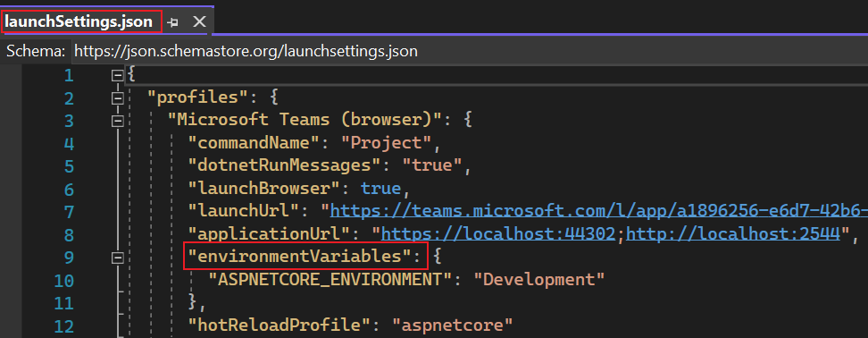868x338 pixels.
Task: Collapse the root brace on line 1
Action: pos(117,75)
